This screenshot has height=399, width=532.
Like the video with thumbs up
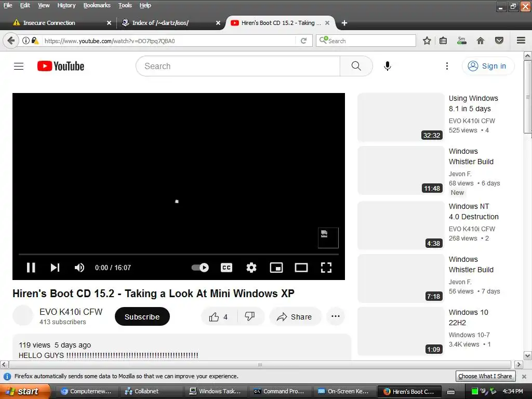pyautogui.click(x=219, y=316)
